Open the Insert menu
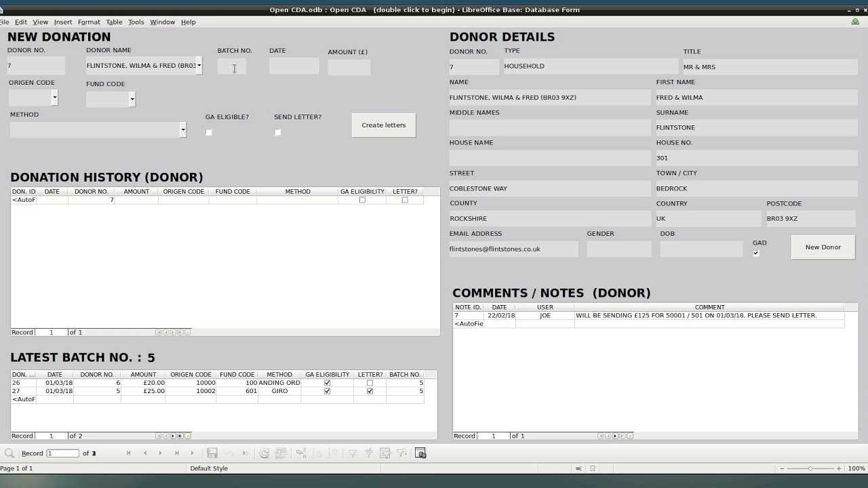The height and width of the screenshot is (488, 868). point(63,22)
